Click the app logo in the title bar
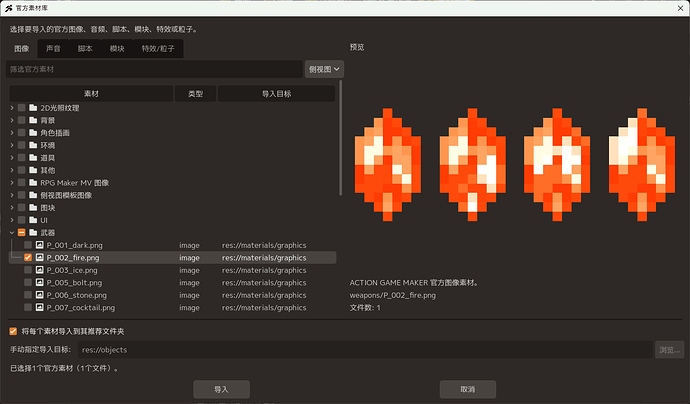The width and height of the screenshot is (690, 404). click(8, 8)
